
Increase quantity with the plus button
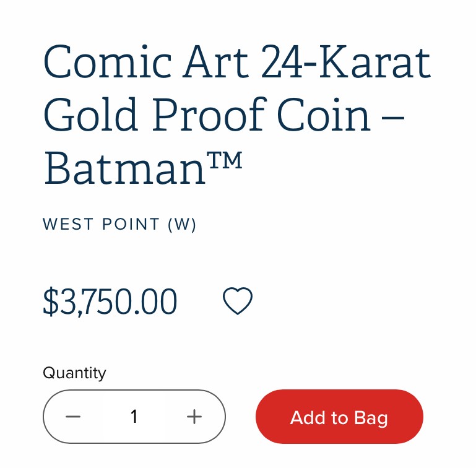(194, 417)
